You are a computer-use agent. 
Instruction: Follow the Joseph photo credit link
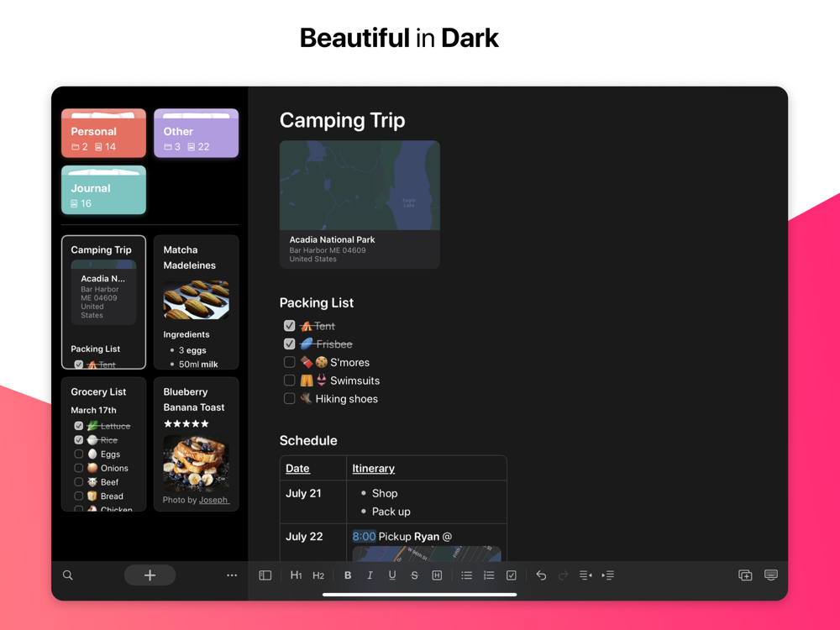click(213, 500)
